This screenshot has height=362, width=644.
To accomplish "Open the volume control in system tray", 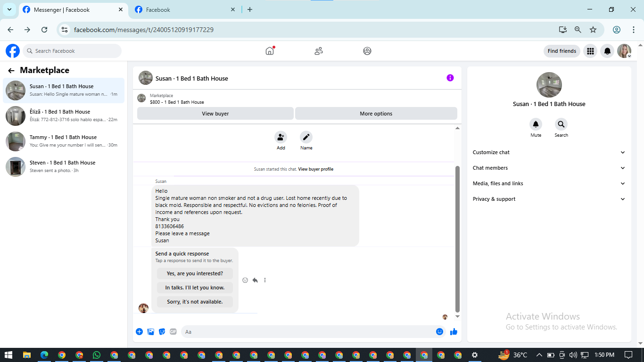I will [x=573, y=355].
